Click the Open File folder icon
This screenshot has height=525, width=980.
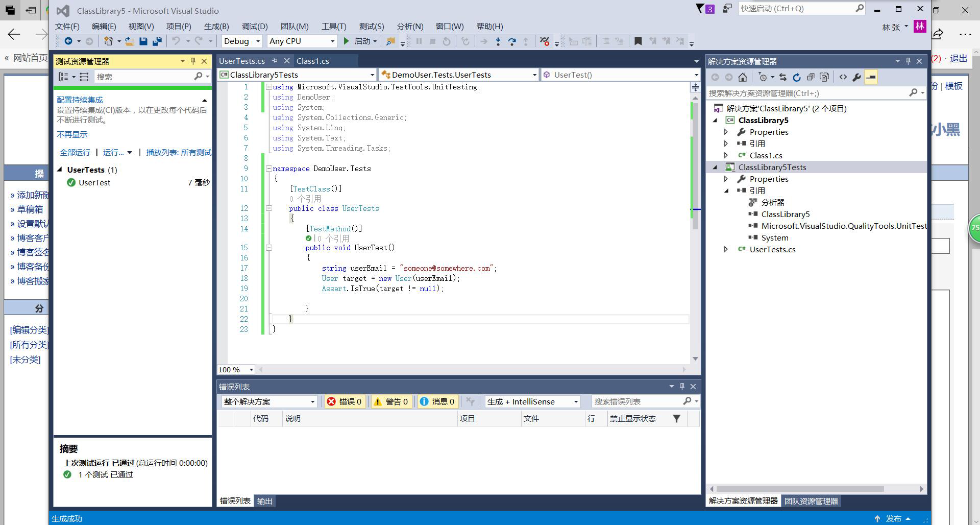coord(130,41)
